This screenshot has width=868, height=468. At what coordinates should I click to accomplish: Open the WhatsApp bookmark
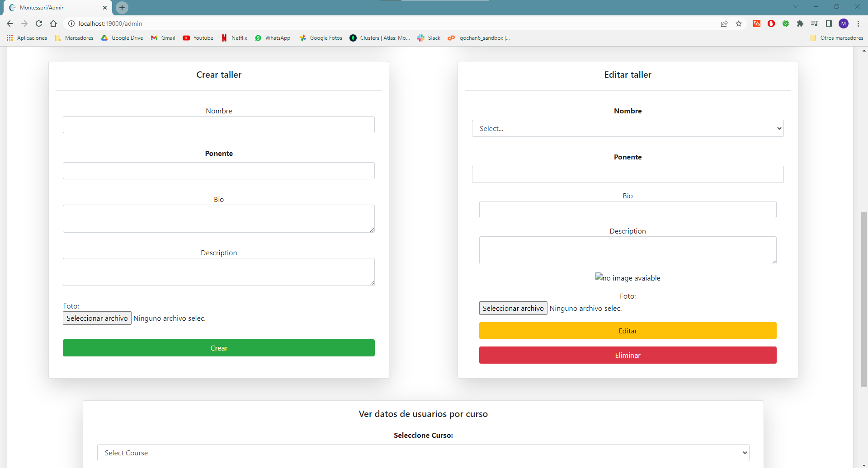[x=273, y=38]
